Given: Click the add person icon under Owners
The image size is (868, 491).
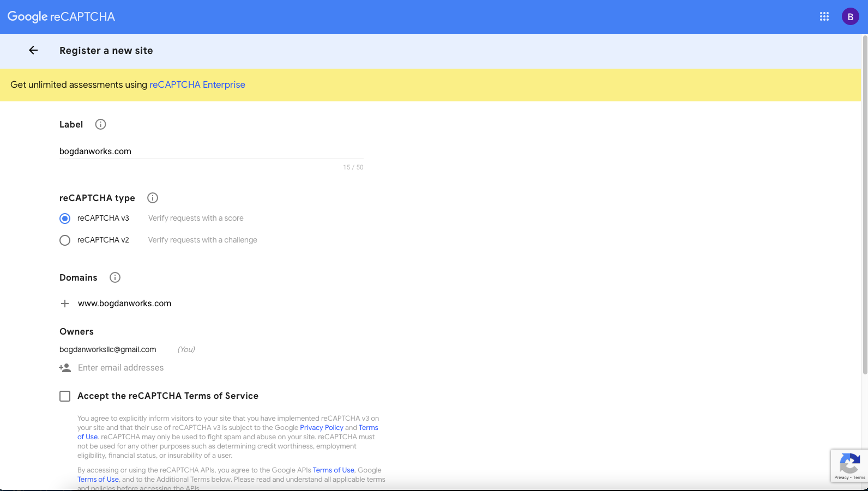Looking at the screenshot, I should click(65, 368).
